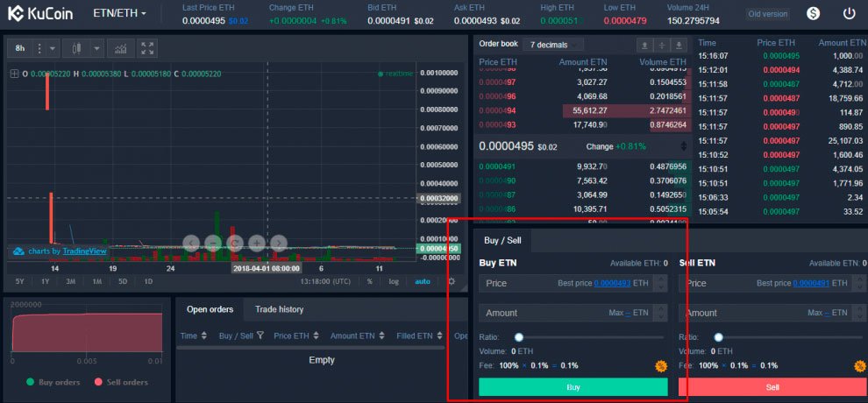The width and height of the screenshot is (868, 403).
Task: Sort open orders by Time
Action: click(193, 336)
